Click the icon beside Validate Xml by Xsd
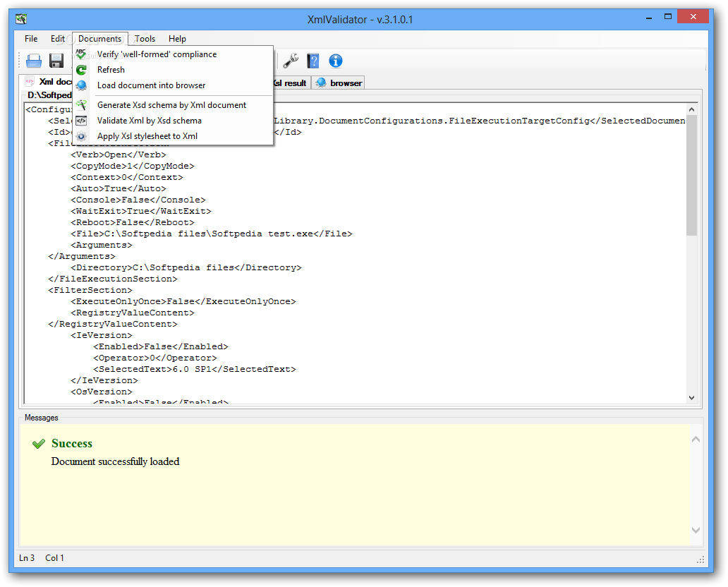The height and width of the screenshot is (587, 728). click(81, 121)
